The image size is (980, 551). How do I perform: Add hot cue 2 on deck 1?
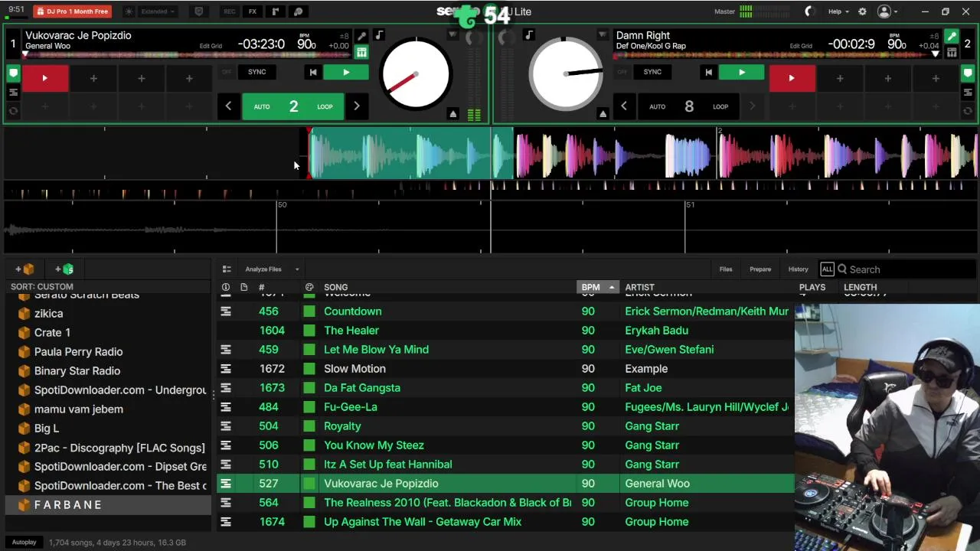tap(93, 78)
